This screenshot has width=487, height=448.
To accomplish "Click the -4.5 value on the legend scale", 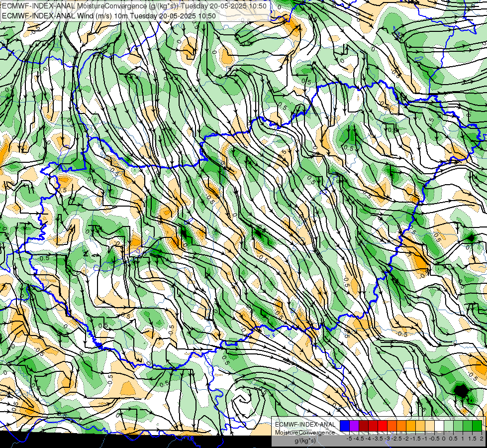I will (359, 439).
